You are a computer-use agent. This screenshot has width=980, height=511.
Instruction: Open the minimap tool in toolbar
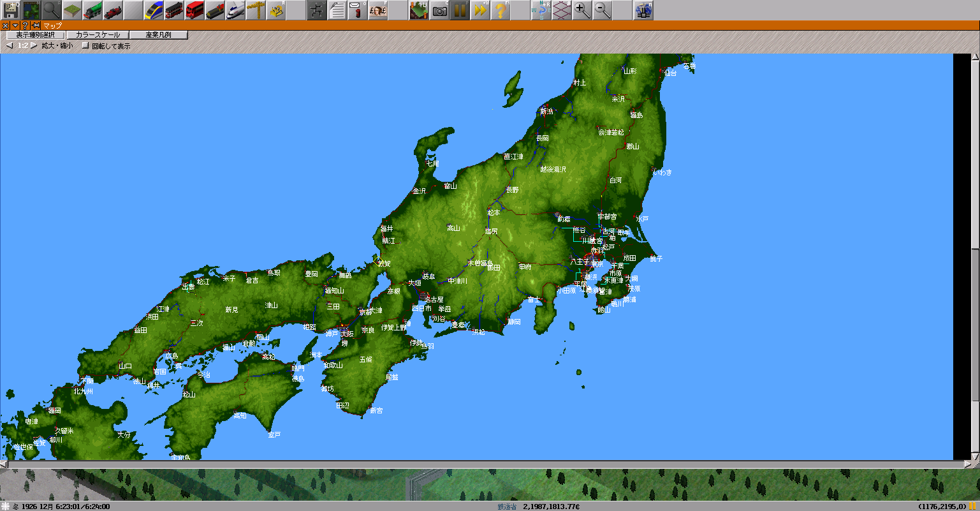pyautogui.click(x=31, y=10)
